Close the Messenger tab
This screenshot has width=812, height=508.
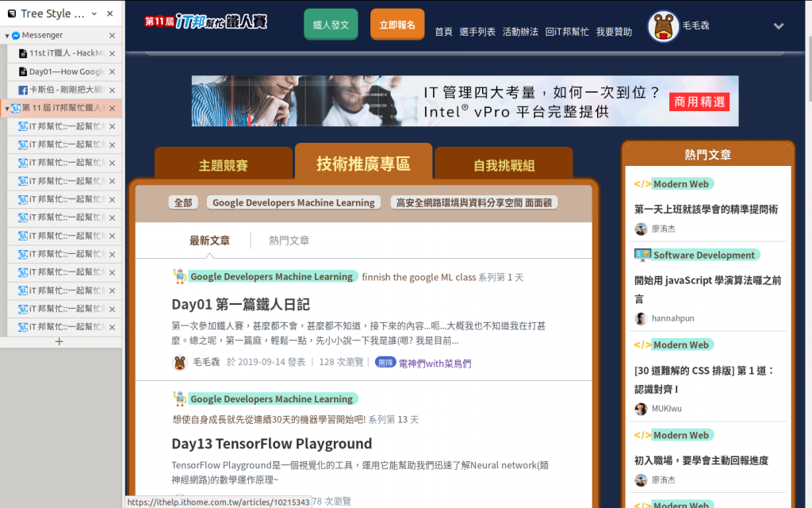(x=113, y=35)
